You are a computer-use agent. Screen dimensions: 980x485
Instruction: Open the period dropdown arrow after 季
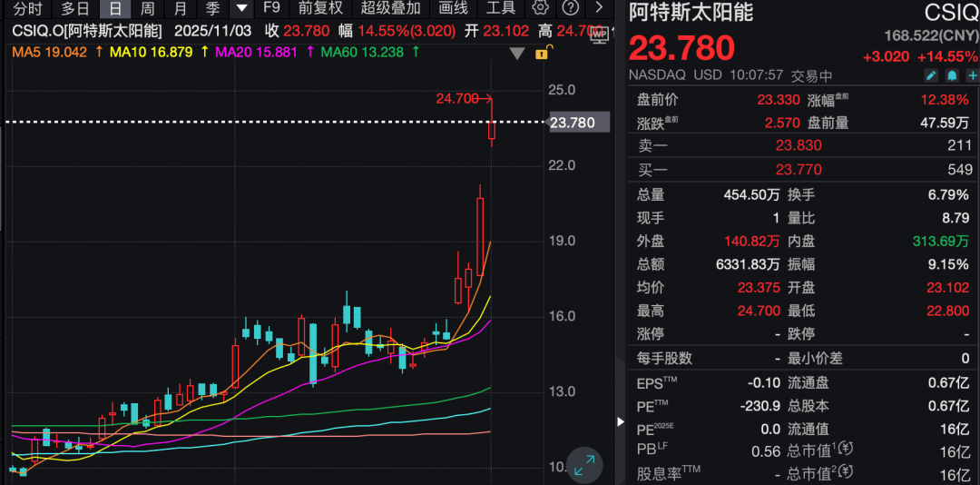tap(240, 8)
